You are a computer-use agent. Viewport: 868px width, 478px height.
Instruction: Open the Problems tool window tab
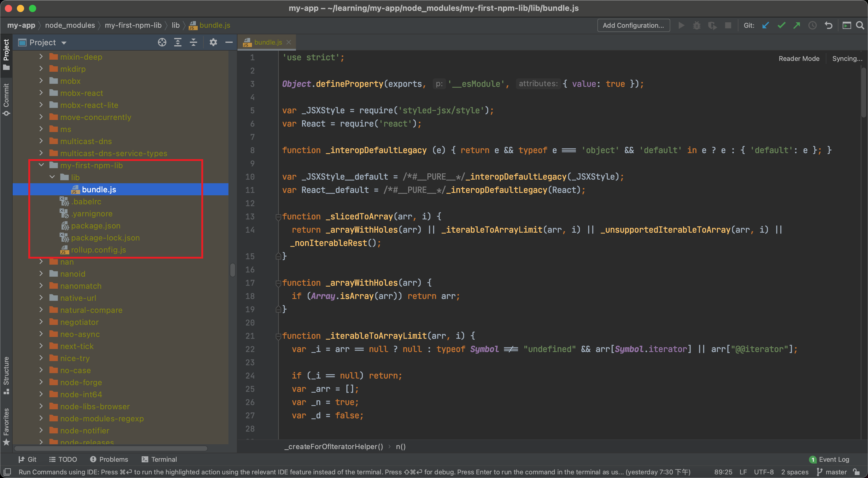click(109, 459)
